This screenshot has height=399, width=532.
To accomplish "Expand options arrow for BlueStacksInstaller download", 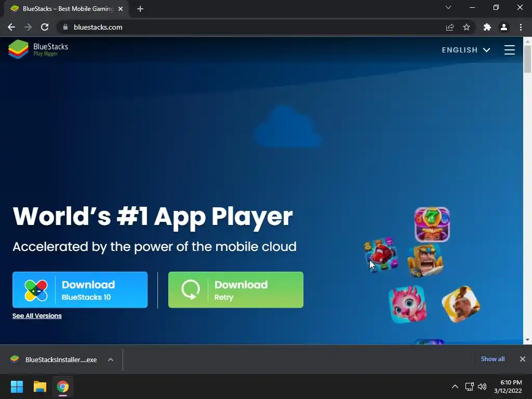I will click(x=111, y=360).
